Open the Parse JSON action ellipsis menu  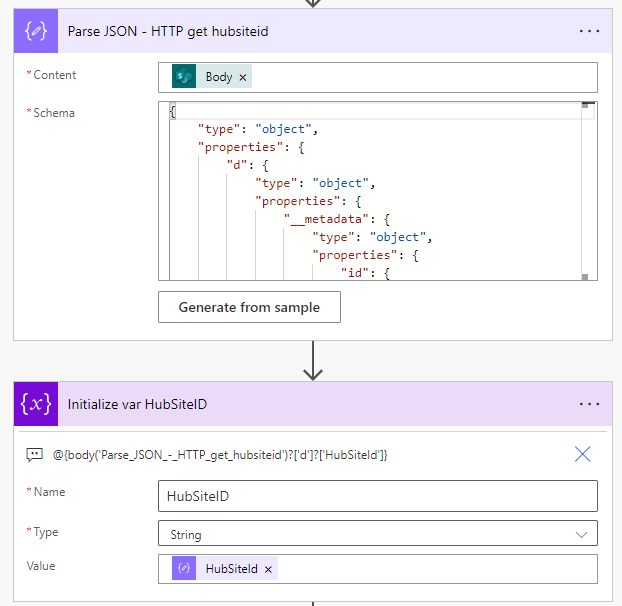(x=589, y=31)
